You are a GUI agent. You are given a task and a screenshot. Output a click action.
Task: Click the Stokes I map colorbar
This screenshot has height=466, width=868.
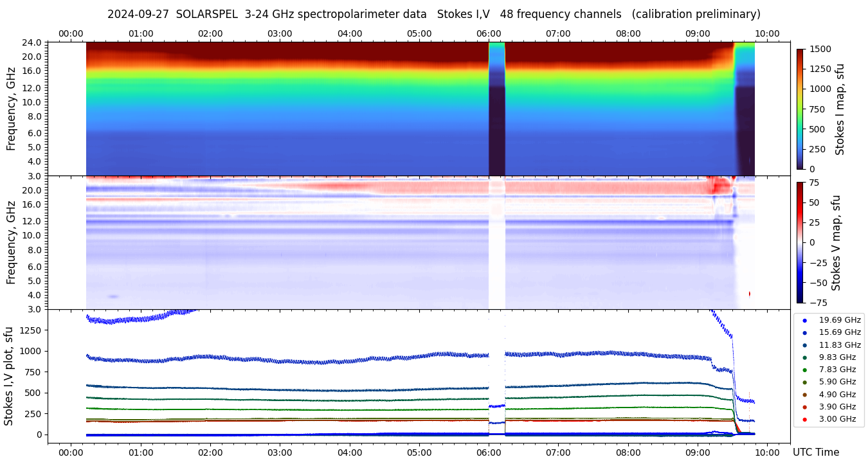800,109
